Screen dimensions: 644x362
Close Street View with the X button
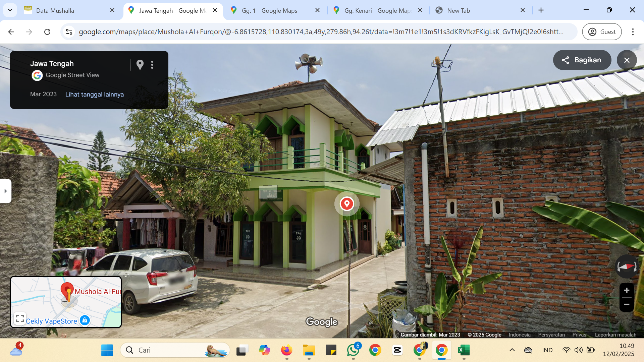click(627, 60)
